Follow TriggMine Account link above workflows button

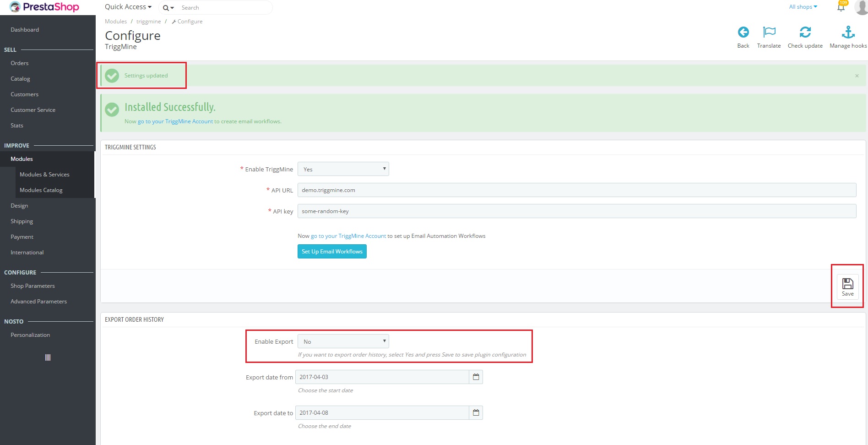point(348,236)
